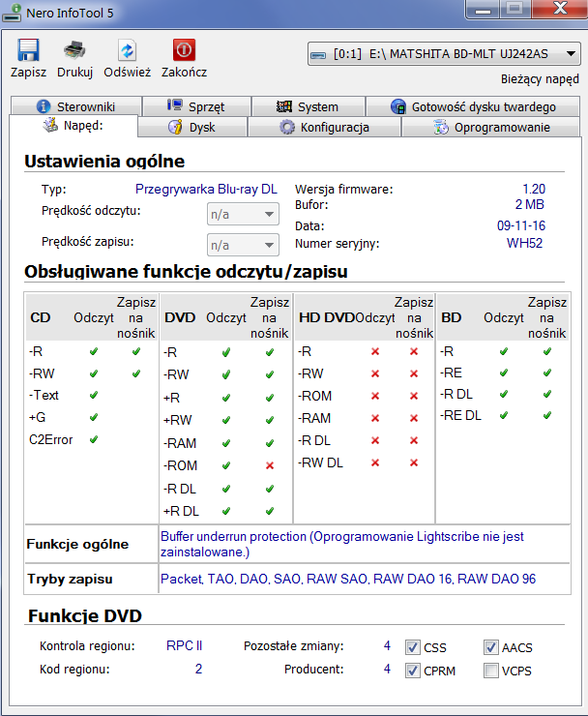Click the disc icon on Dysk tab
The height and width of the screenshot is (716, 588).
175,127
